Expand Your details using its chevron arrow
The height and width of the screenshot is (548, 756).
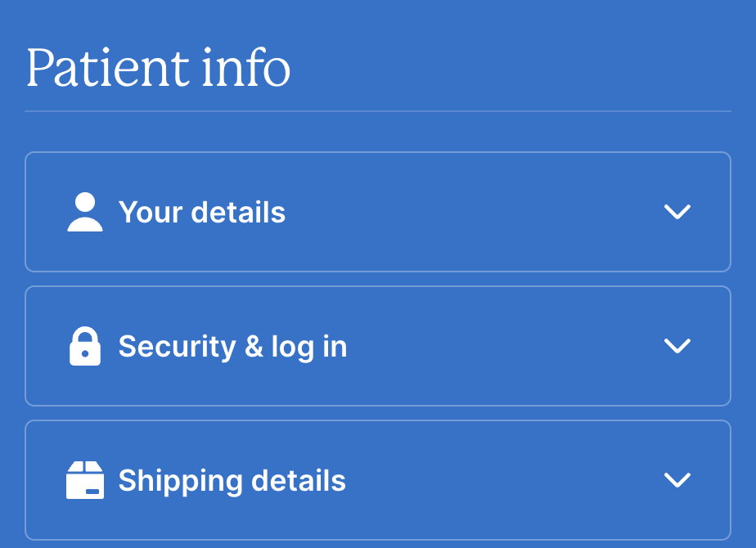(677, 212)
